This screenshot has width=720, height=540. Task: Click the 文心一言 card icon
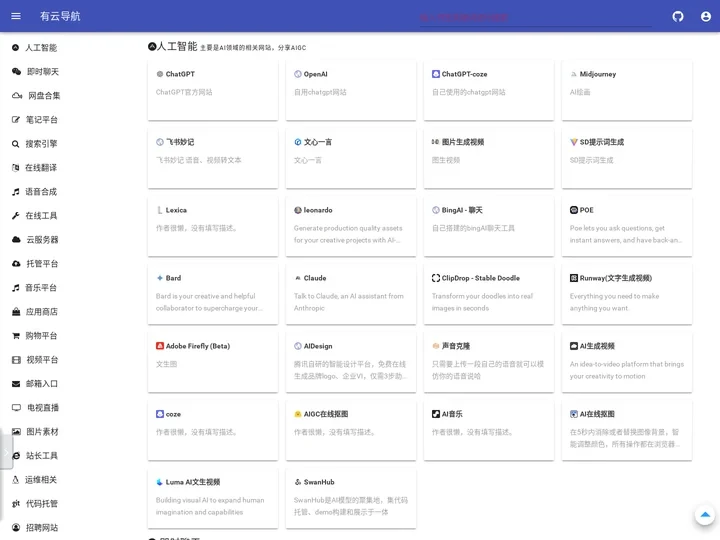(x=298, y=142)
